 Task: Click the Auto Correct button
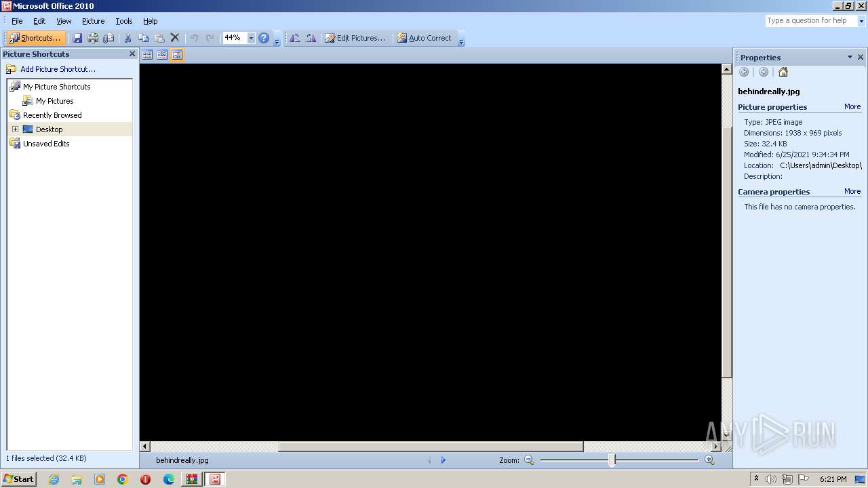point(425,38)
